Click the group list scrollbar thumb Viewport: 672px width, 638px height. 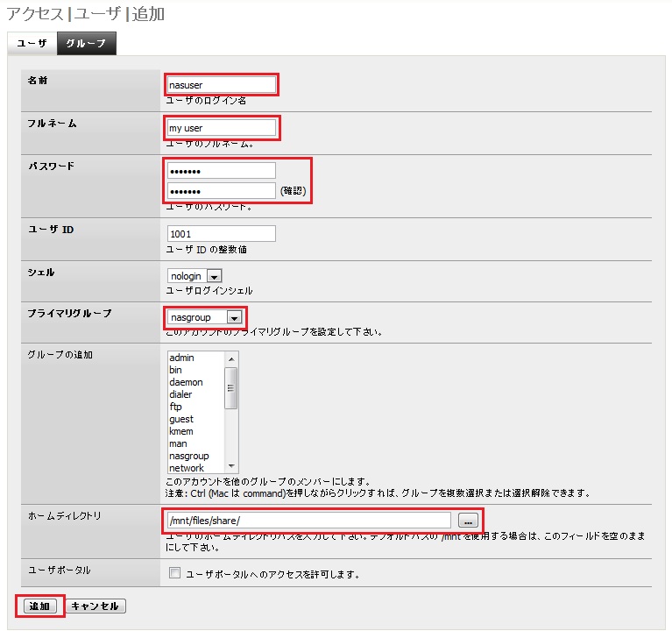(x=231, y=387)
